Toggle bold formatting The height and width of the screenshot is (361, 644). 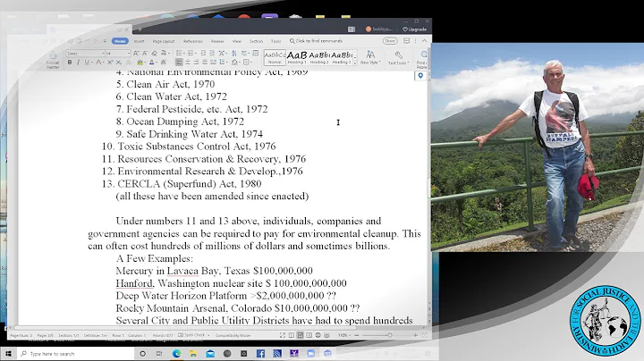(70, 63)
